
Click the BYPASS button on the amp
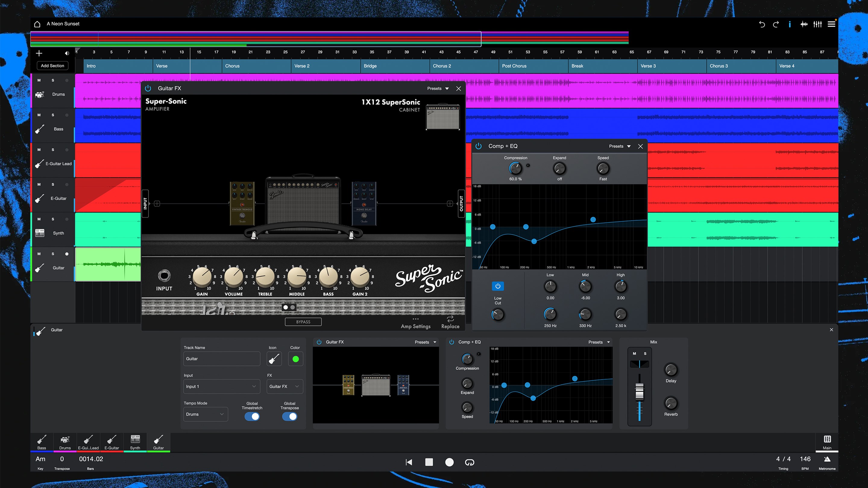(x=303, y=322)
